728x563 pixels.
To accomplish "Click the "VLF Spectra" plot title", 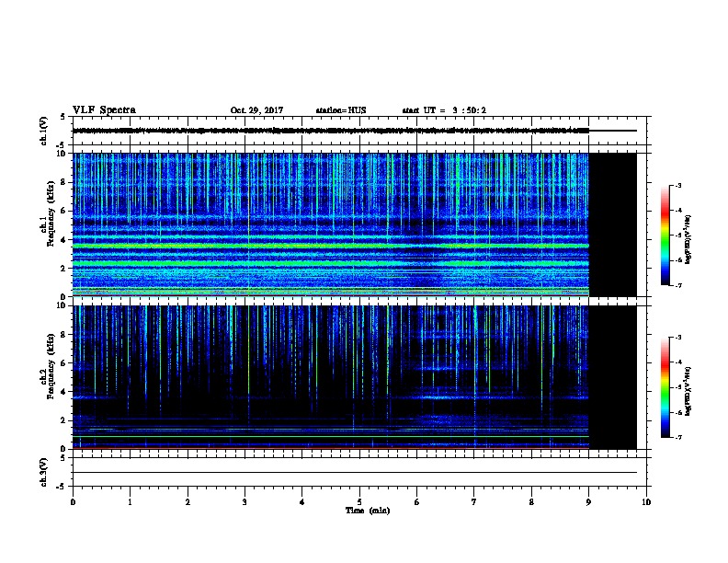I will (x=104, y=110).
